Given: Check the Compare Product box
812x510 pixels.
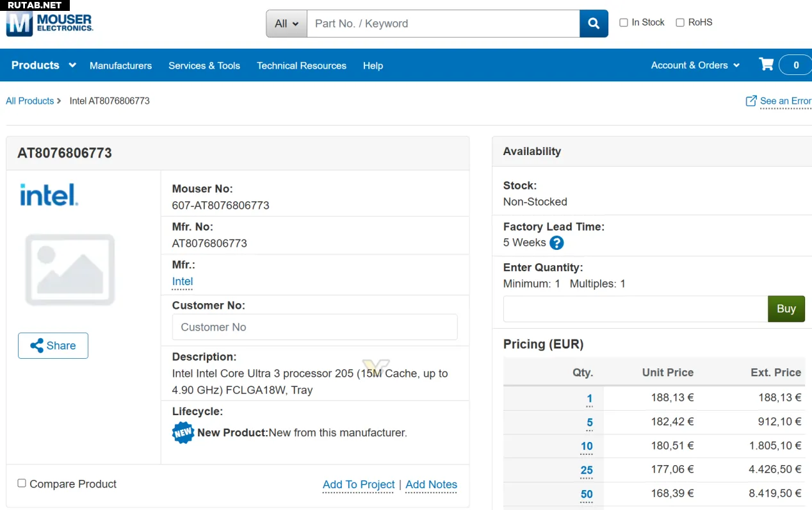Looking at the screenshot, I should point(22,483).
